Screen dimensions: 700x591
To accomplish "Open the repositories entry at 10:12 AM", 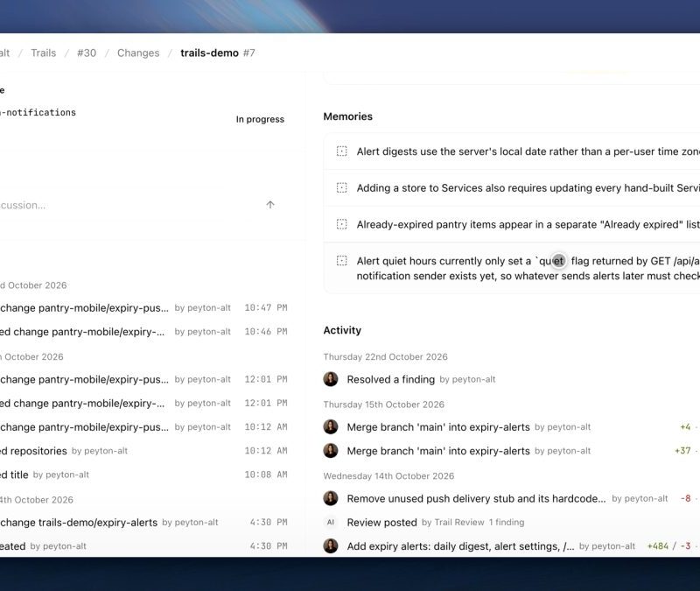I will coord(33,451).
